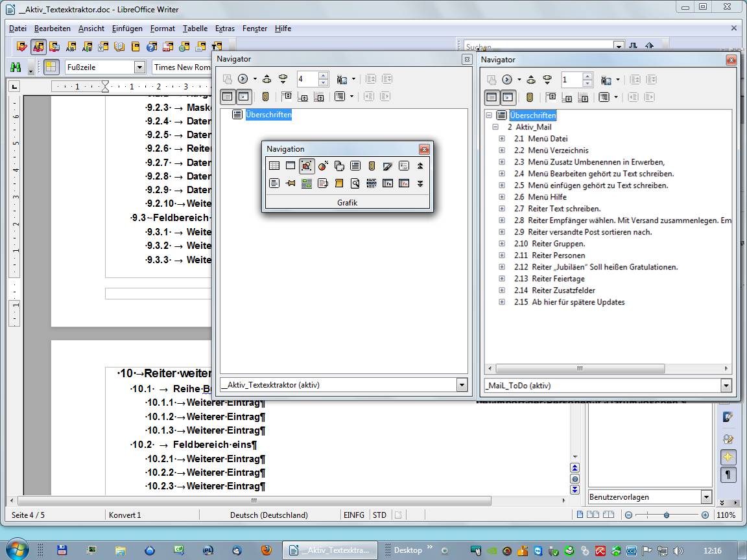
Task: Open Ansicht menu
Action: [x=91, y=29]
